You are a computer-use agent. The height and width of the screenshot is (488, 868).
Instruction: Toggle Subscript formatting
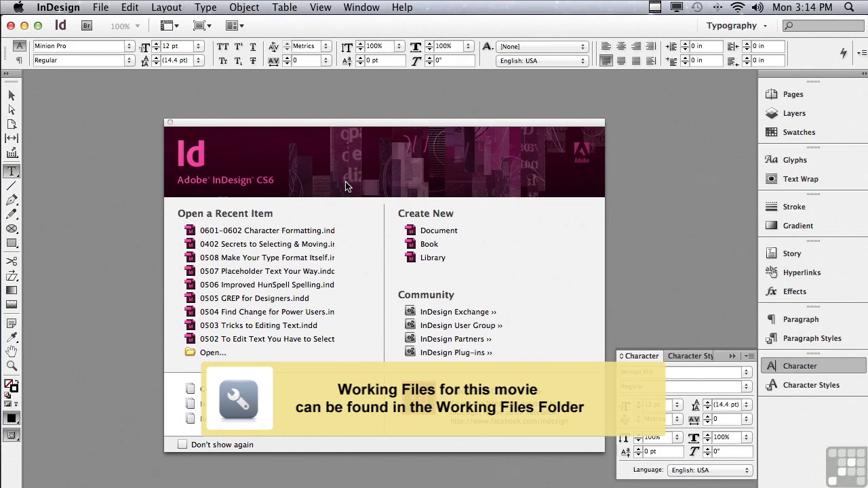pos(238,61)
